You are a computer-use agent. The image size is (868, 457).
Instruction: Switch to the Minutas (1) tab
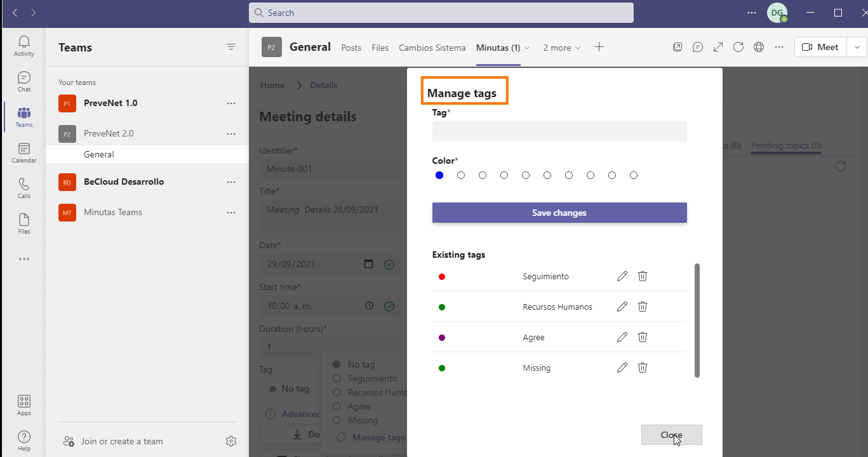click(498, 48)
